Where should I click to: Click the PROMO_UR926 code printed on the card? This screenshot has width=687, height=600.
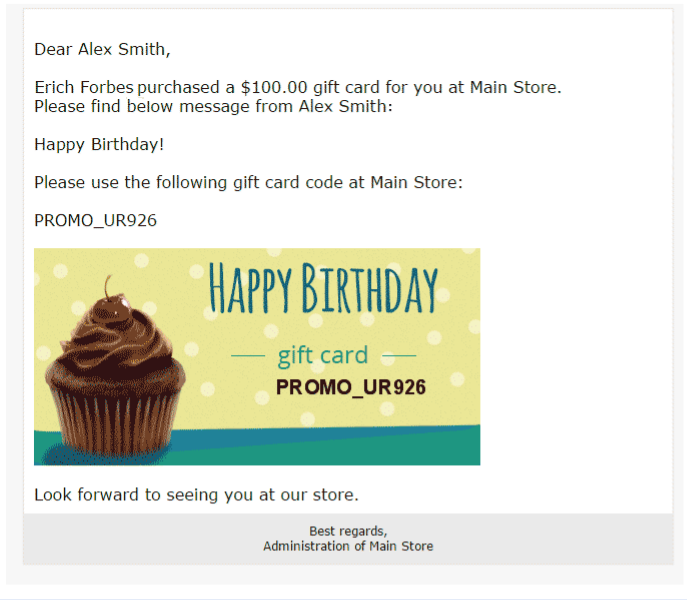(x=351, y=388)
